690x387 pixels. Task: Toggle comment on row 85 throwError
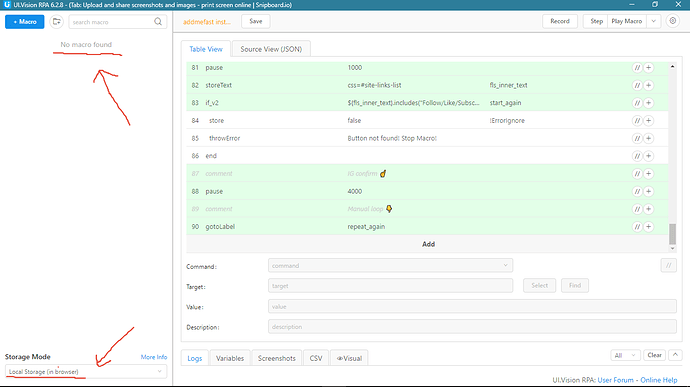coord(637,138)
